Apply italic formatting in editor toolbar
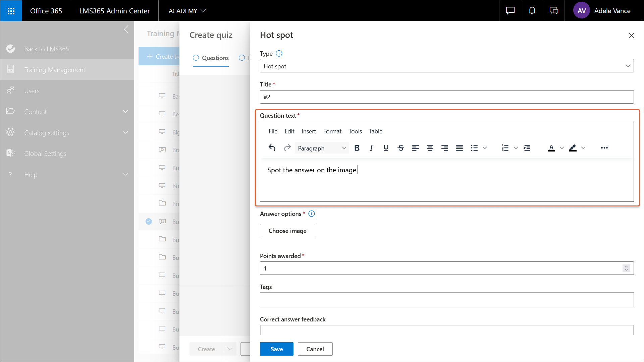The image size is (644, 362). click(371, 148)
